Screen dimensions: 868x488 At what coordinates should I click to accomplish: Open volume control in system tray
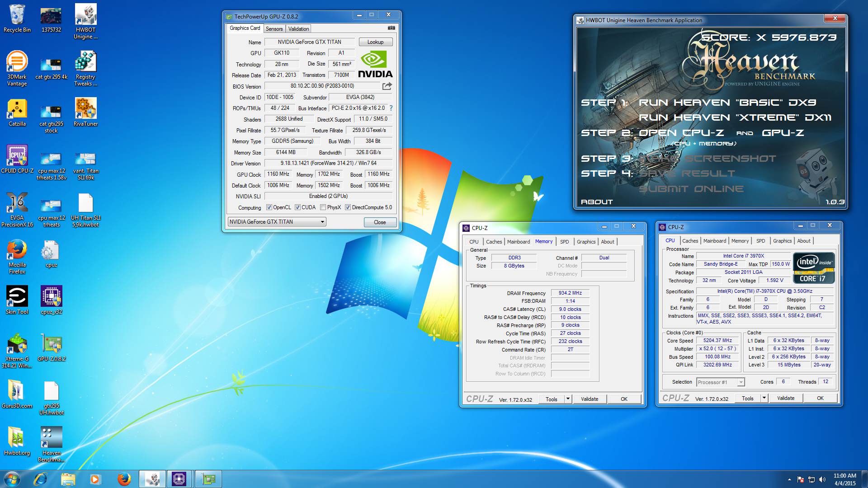pos(822,479)
